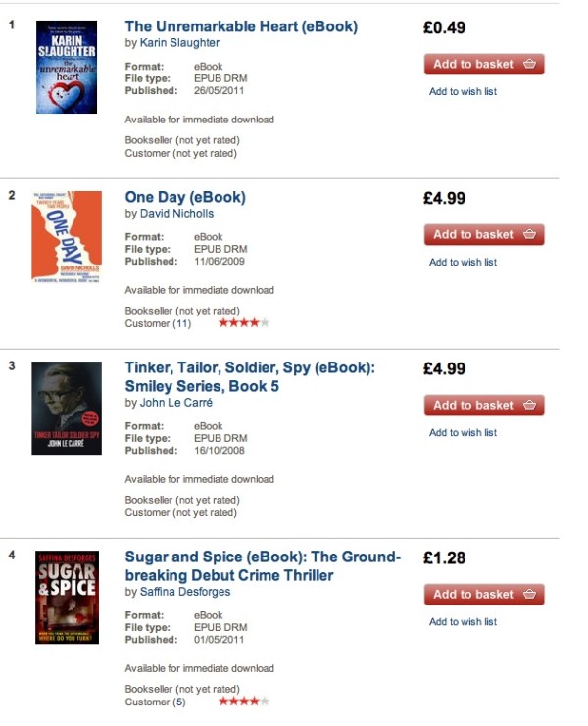Open The Unremarkable Heart book cover thumbnail
Image resolution: width=588 pixels, height=726 pixels.
tap(66, 66)
